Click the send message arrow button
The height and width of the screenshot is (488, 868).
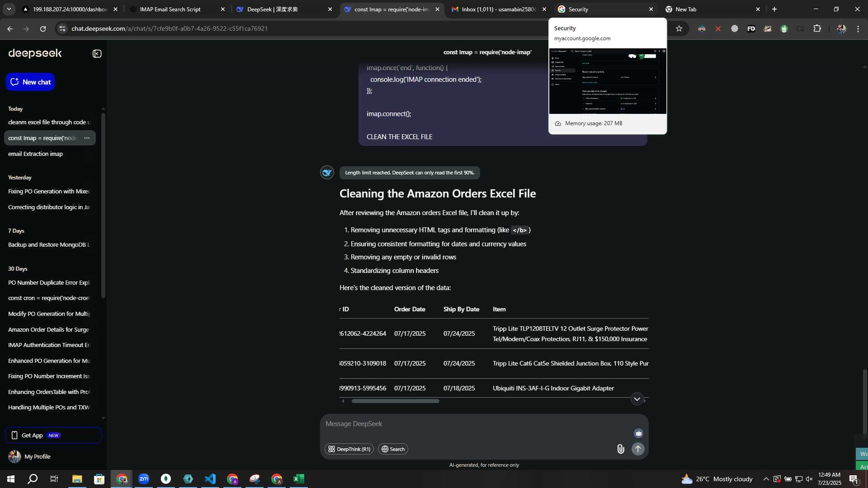click(x=638, y=449)
